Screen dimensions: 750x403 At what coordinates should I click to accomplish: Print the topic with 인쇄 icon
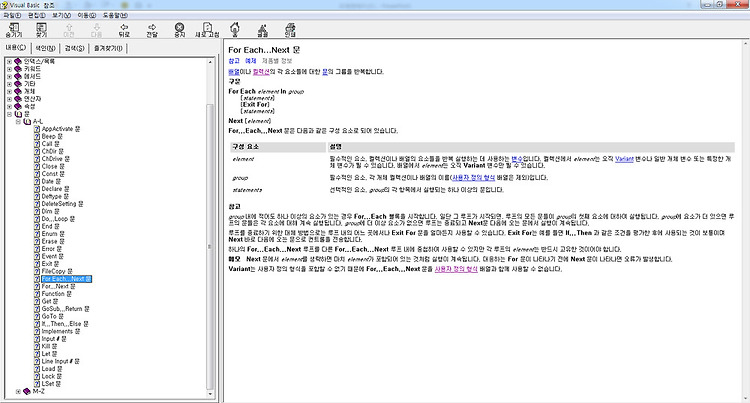coord(290,28)
